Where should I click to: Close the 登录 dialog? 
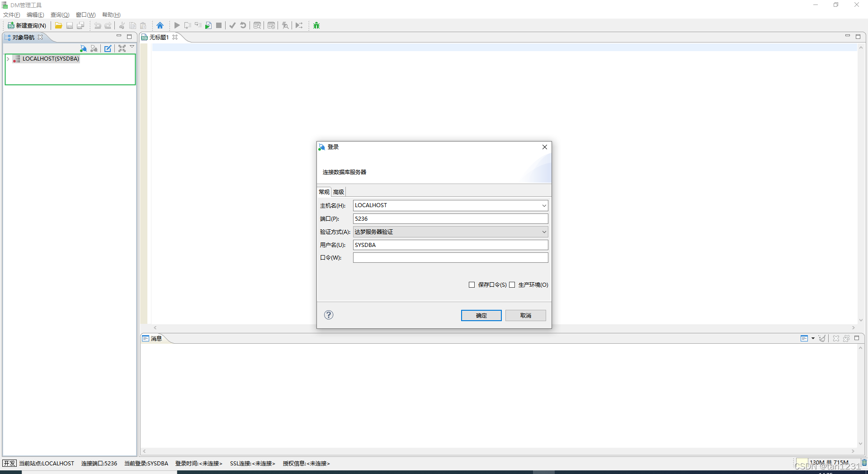544,147
